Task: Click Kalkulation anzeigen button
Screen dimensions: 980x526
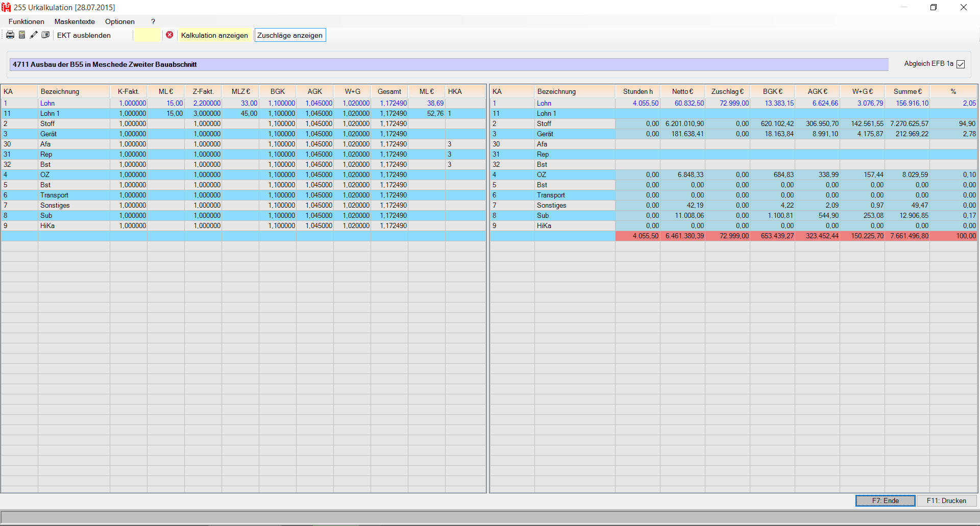Action: point(214,35)
